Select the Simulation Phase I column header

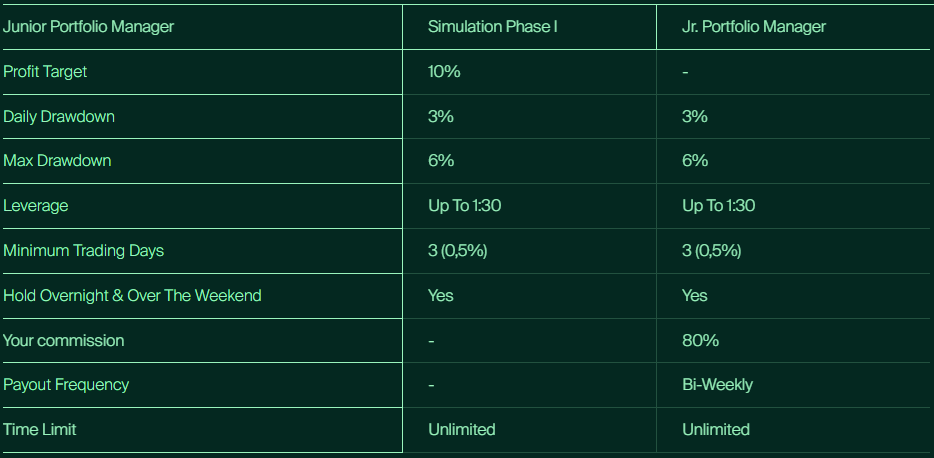[492, 27]
